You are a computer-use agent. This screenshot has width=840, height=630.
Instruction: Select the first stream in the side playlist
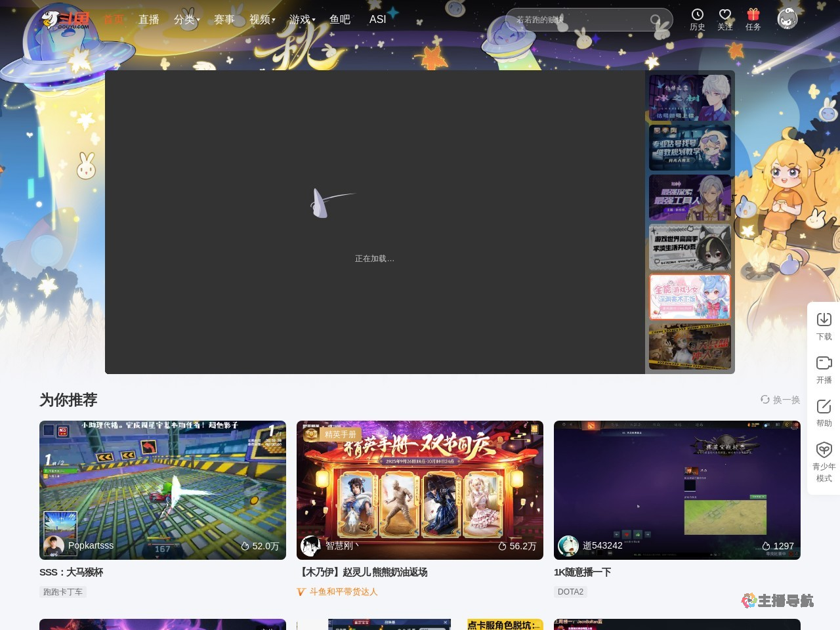(689, 97)
